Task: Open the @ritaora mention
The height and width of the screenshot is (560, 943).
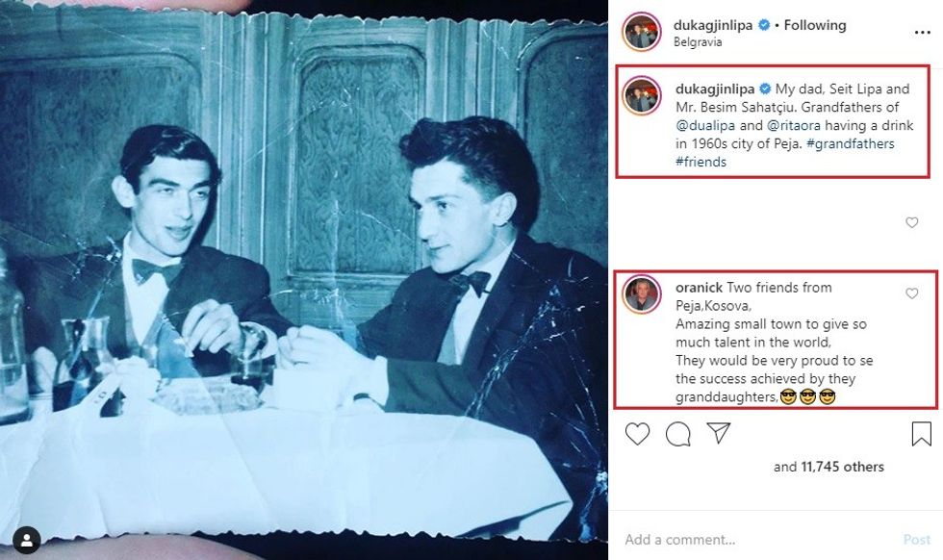Action: point(794,125)
